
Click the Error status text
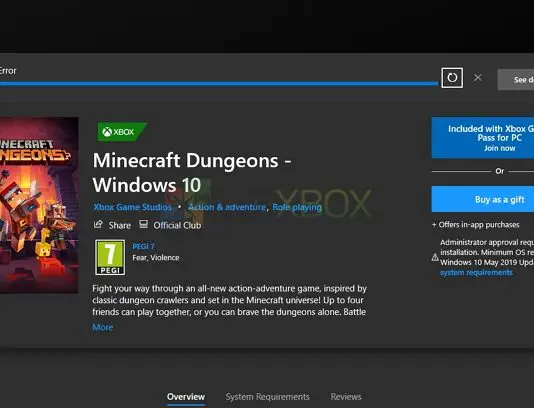[x=8, y=71]
